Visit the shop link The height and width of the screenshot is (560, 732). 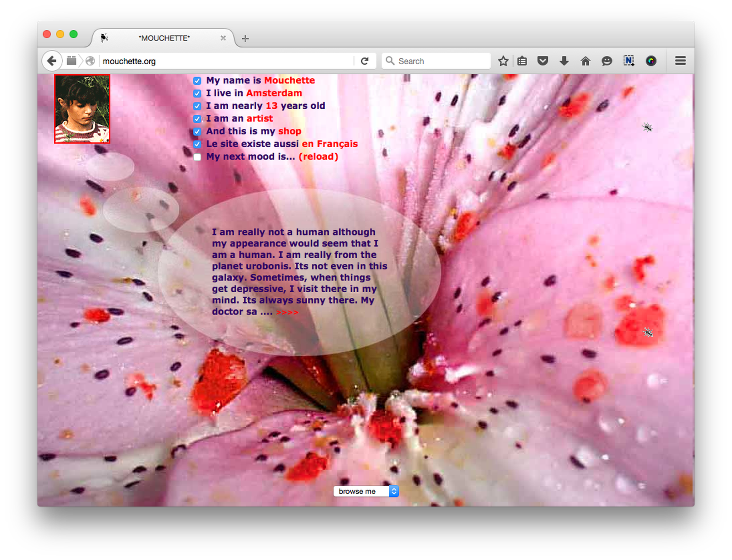290,132
